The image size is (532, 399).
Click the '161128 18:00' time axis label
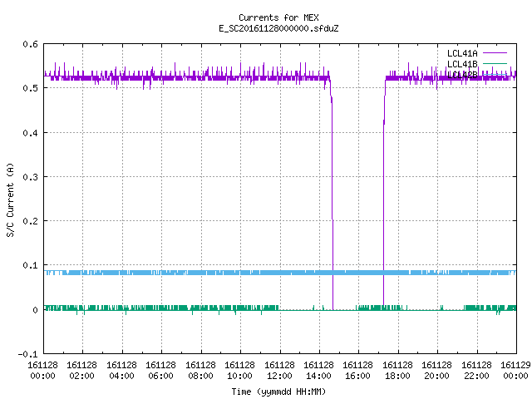(x=397, y=370)
